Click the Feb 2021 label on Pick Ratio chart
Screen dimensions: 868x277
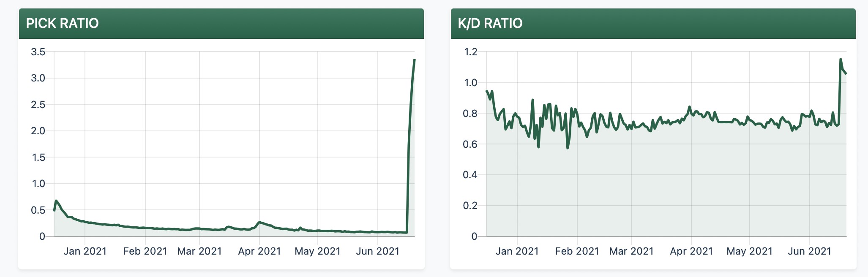(x=145, y=251)
